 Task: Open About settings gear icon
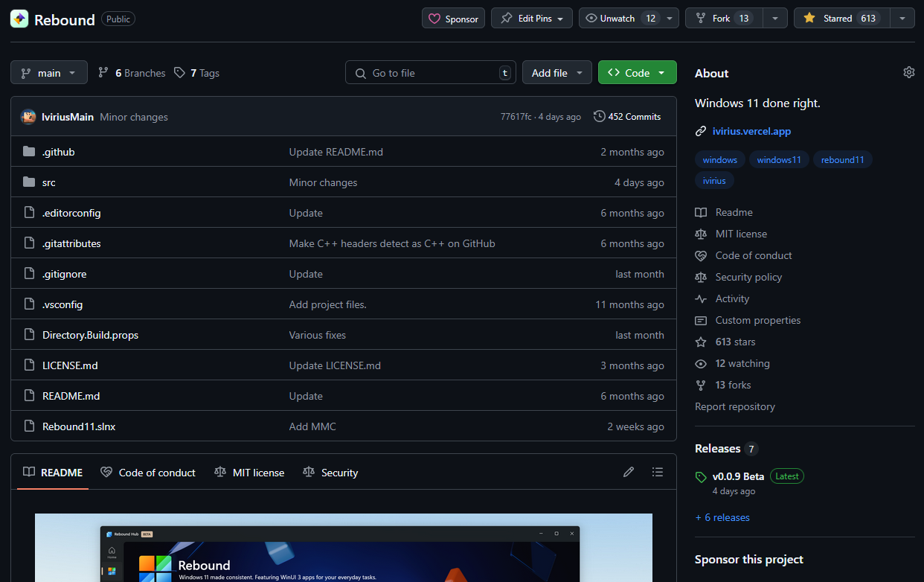pos(909,72)
